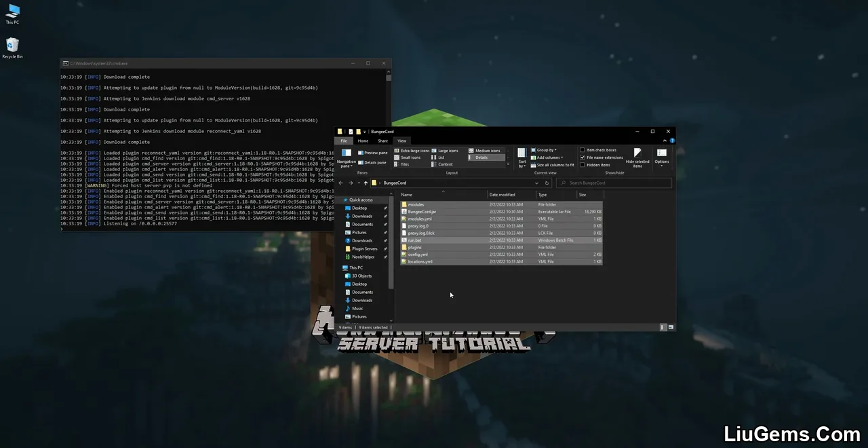The image size is (868, 448).
Task: Open 3D Objects under This PC
Action: pyautogui.click(x=361, y=276)
